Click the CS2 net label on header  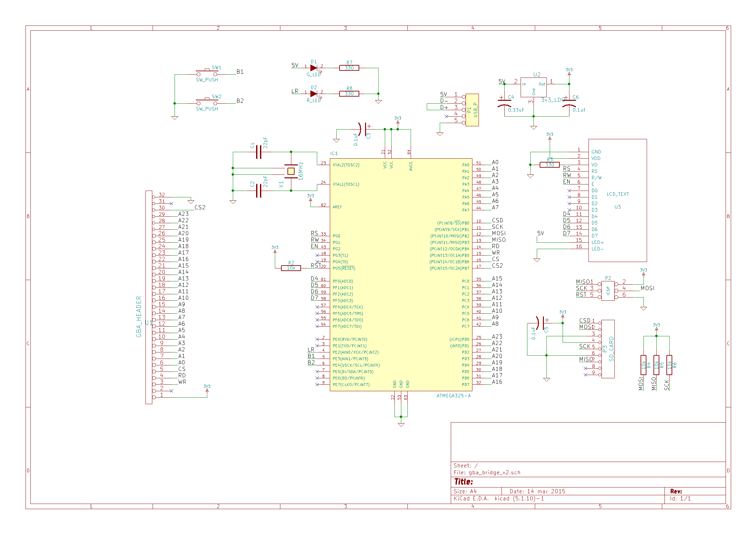200,207
